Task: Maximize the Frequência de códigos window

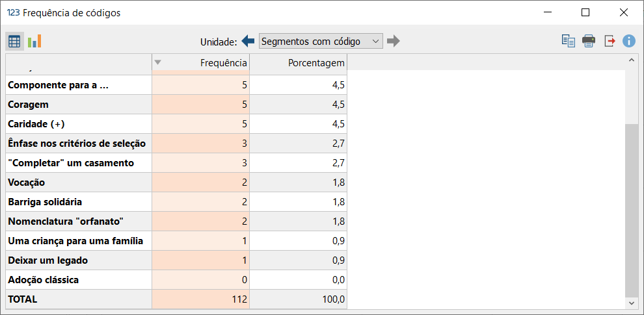Action: click(585, 13)
